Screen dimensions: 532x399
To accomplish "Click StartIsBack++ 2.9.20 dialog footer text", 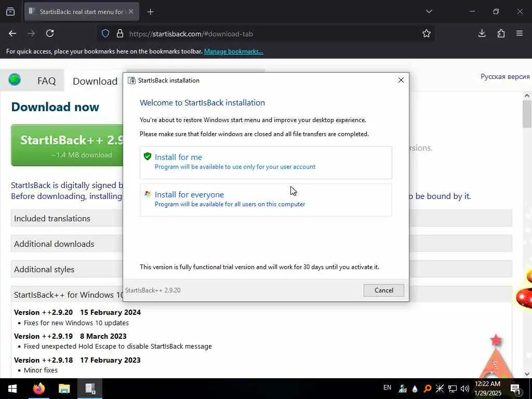I will 153,290.
